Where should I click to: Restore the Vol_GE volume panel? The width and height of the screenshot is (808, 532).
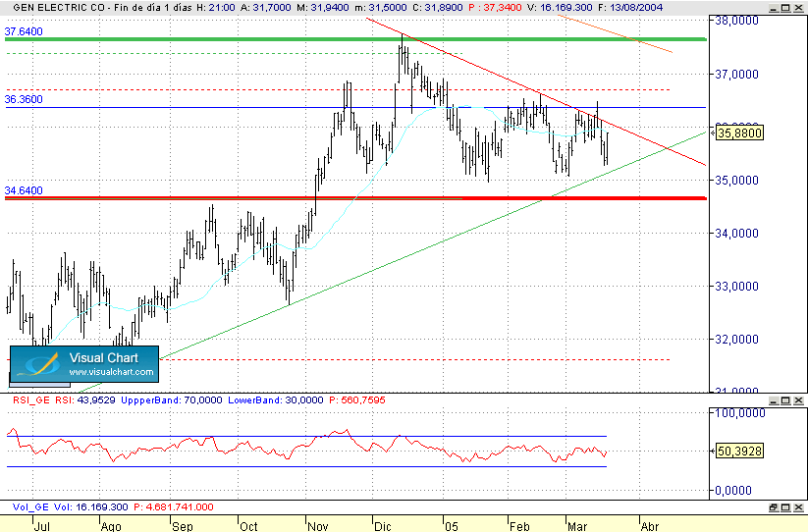point(774,507)
